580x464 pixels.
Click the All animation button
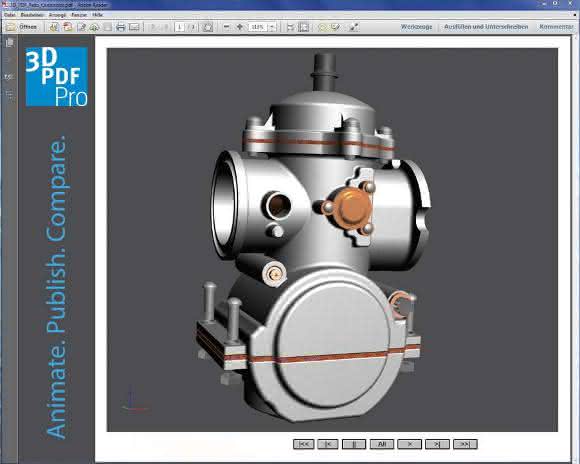382,444
